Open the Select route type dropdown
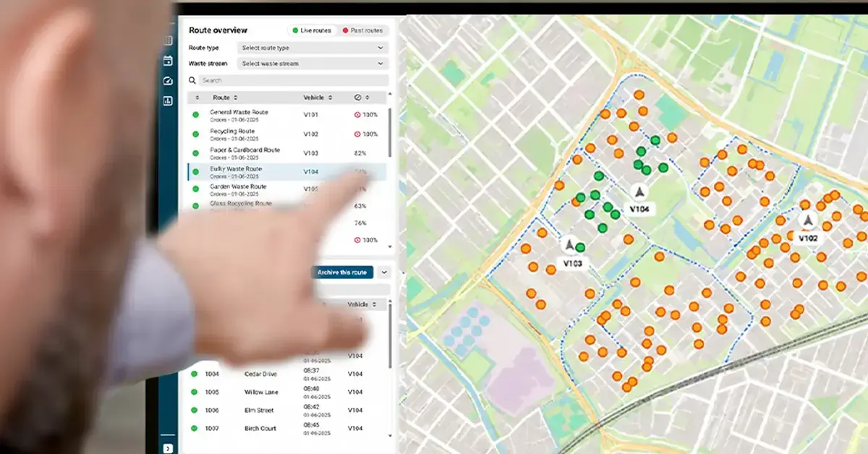Screen dimensions: 868x454 click(x=312, y=48)
